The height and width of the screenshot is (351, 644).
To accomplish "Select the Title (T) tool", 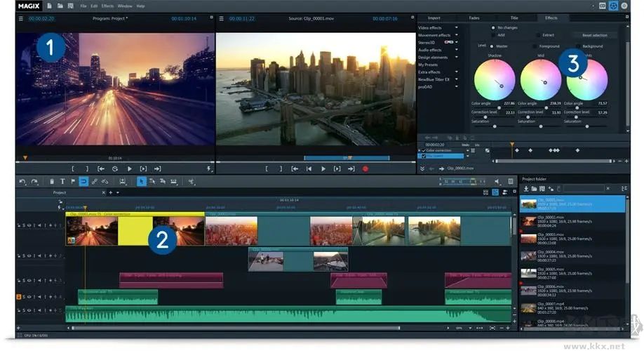I will (62, 182).
